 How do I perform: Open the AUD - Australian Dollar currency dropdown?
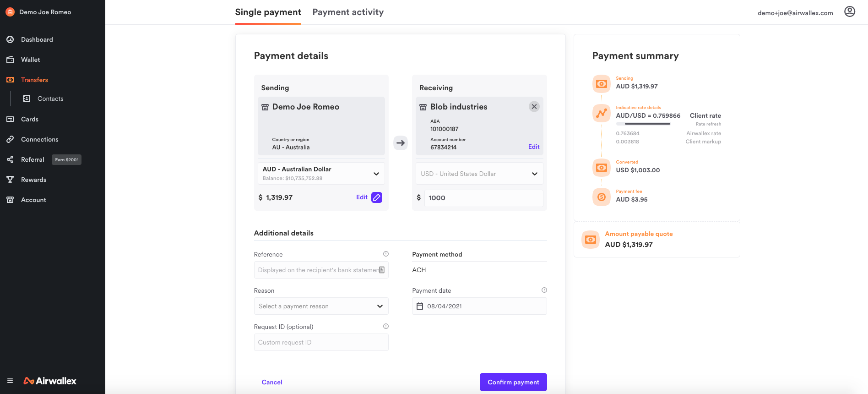321,174
